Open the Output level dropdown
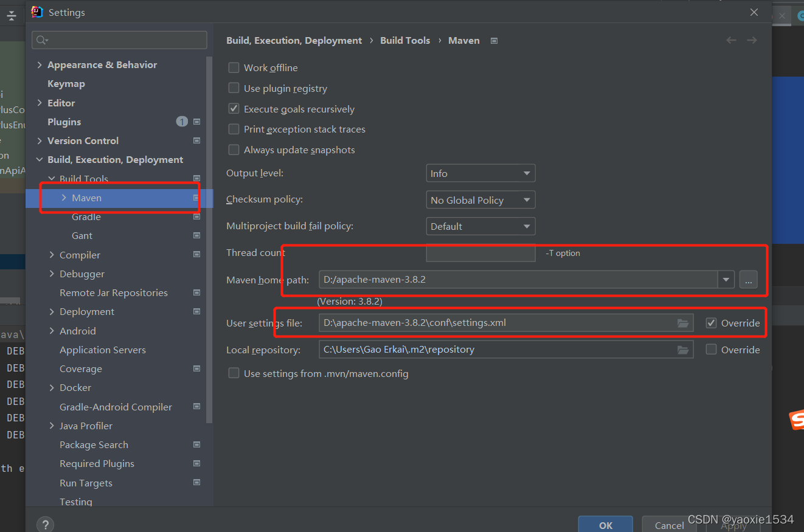 coord(480,173)
